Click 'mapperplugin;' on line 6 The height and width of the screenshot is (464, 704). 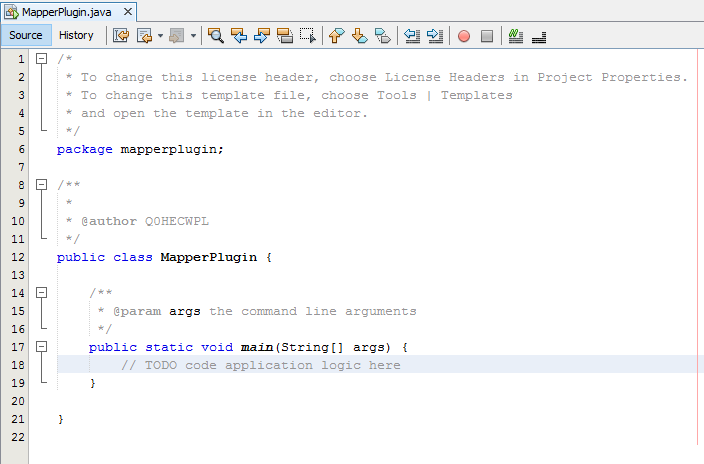pos(172,149)
